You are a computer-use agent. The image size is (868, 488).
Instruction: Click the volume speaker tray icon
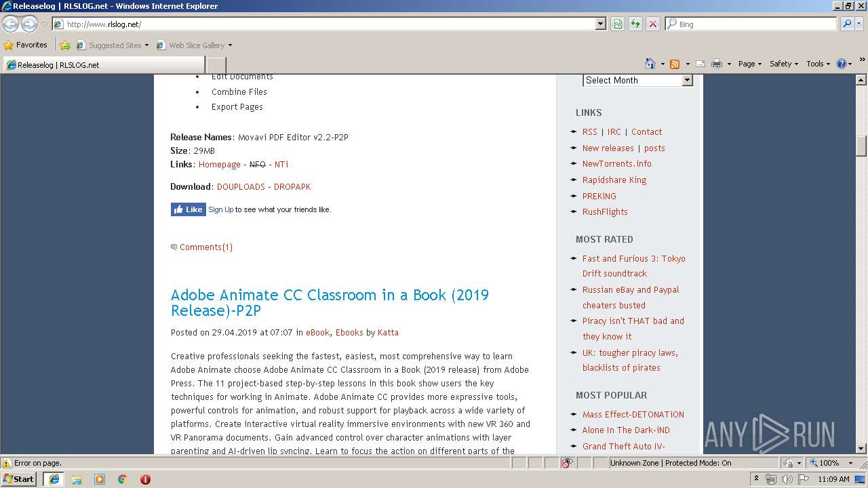(x=787, y=479)
